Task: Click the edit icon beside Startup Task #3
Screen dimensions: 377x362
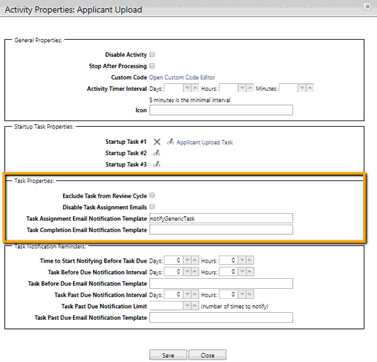Action: click(x=156, y=164)
